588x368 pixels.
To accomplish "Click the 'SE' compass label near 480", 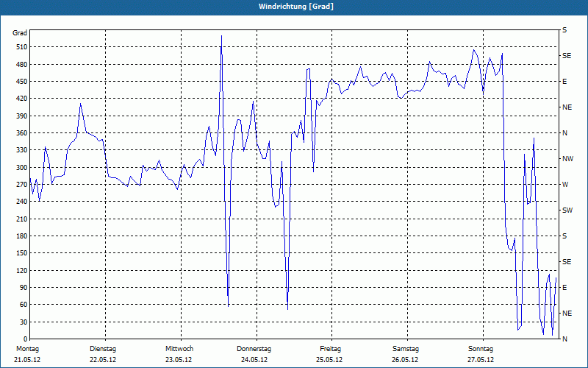I will 567,56.
